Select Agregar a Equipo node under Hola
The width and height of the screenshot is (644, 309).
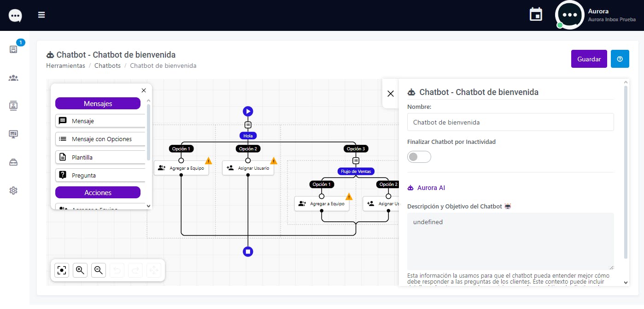181,168
